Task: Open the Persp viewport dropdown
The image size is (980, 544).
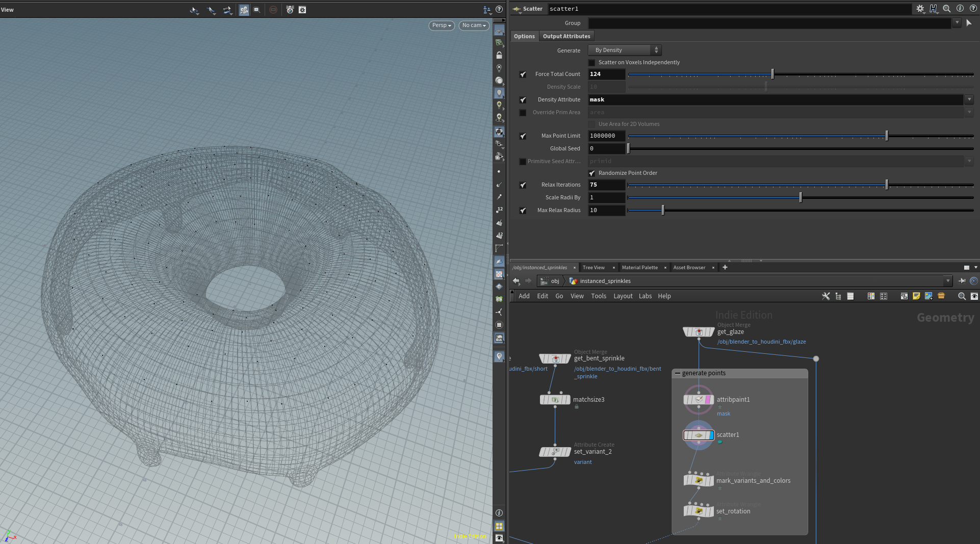Action: pos(441,25)
